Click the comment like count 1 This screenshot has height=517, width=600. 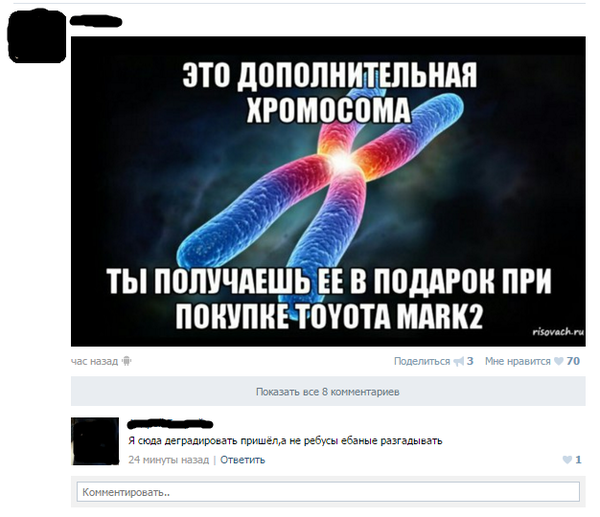(x=578, y=460)
